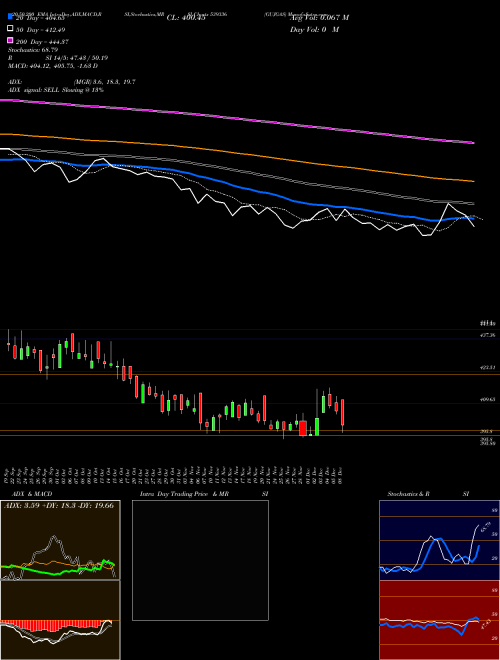The image size is (500, 660).
Task: Select the '200 Day = 444.87' legend text
Action: click(x=42, y=42)
